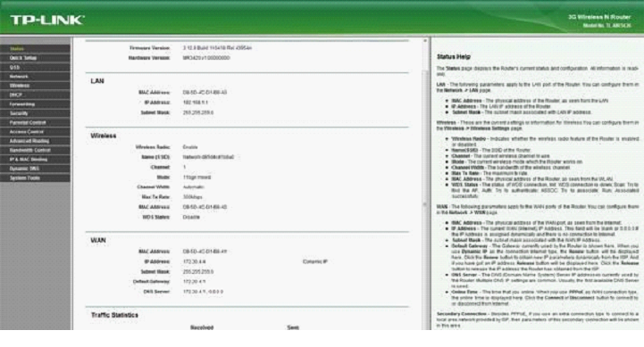Select Dynamic DNS menu item

(x=35, y=169)
